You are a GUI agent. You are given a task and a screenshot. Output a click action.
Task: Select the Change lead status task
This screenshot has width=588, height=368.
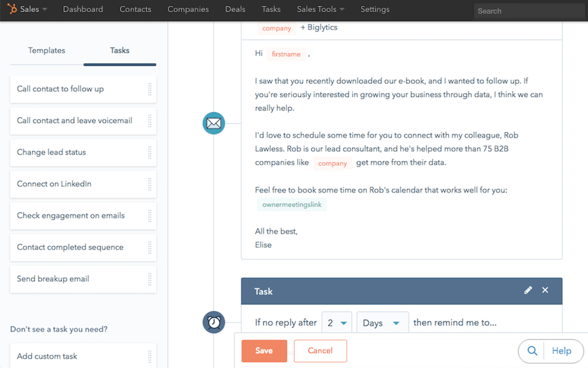83,152
